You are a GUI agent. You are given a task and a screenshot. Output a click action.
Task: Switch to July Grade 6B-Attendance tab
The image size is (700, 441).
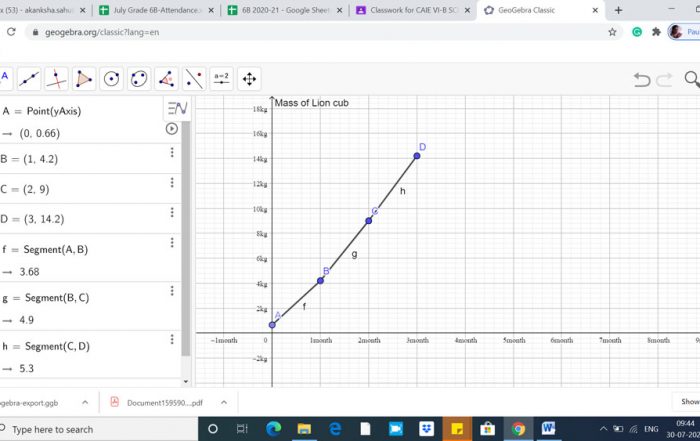pyautogui.click(x=155, y=10)
